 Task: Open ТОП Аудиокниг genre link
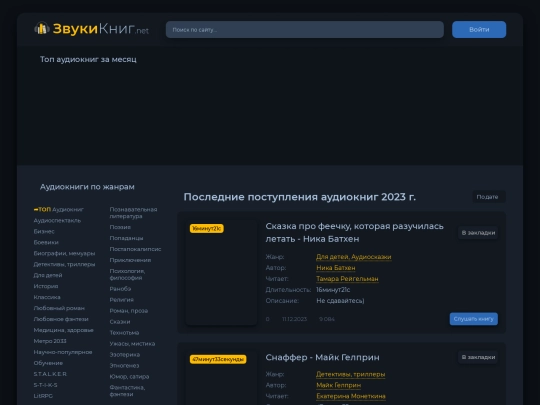click(59, 209)
